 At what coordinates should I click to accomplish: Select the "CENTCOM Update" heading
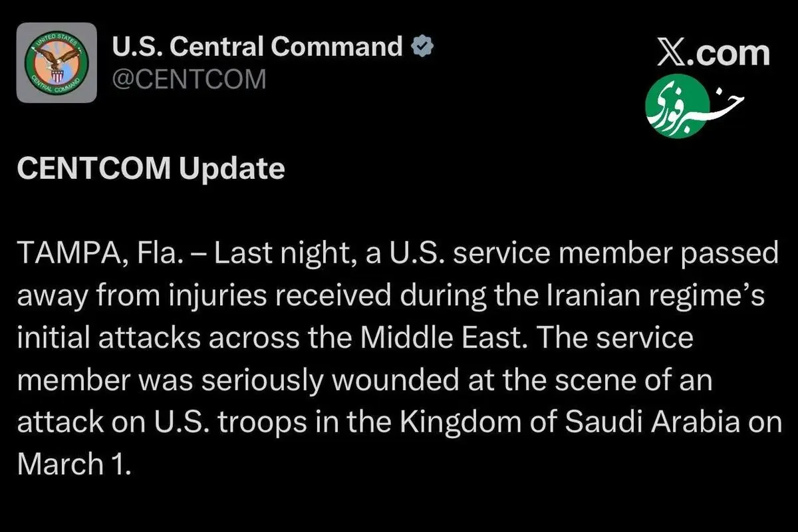tap(151, 169)
